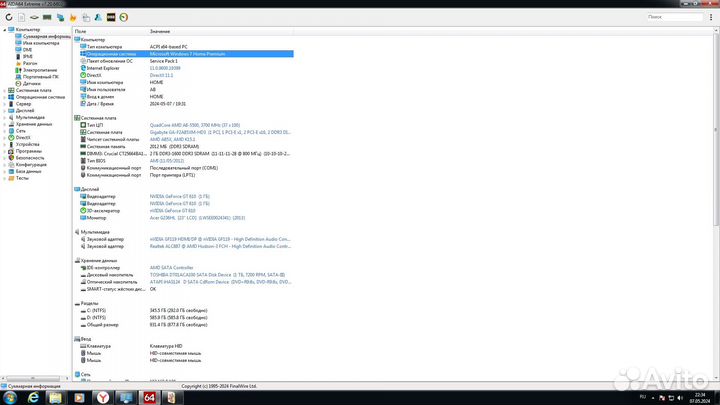720x405 pixels.
Task: Expand the Системная плата tree node
Action: click(x=5, y=90)
